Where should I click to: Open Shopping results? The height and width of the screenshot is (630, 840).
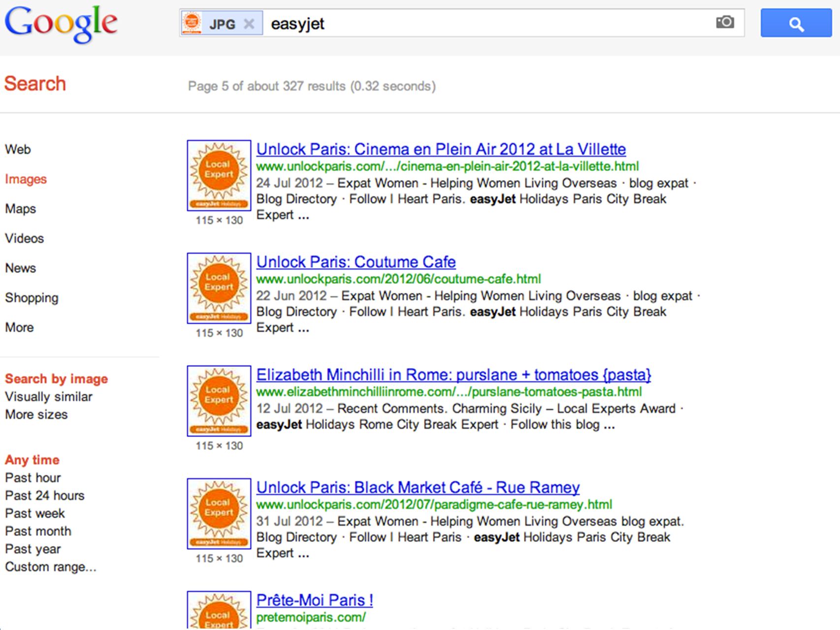point(32,298)
